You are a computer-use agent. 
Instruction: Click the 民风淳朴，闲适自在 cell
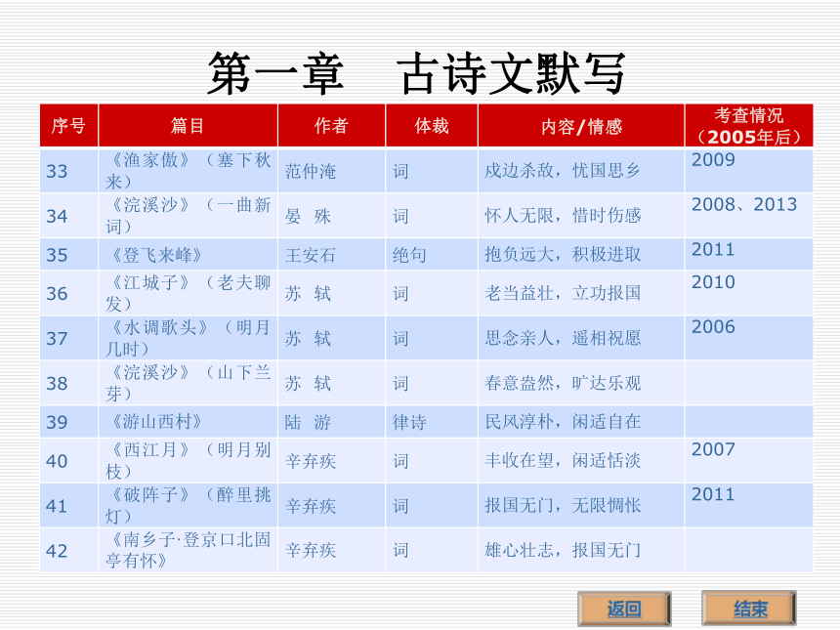pyautogui.click(x=581, y=422)
